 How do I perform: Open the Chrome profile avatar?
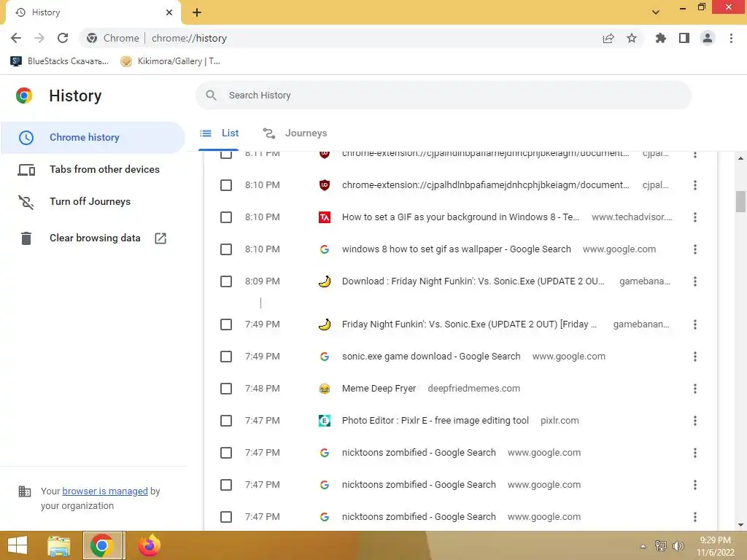[708, 38]
